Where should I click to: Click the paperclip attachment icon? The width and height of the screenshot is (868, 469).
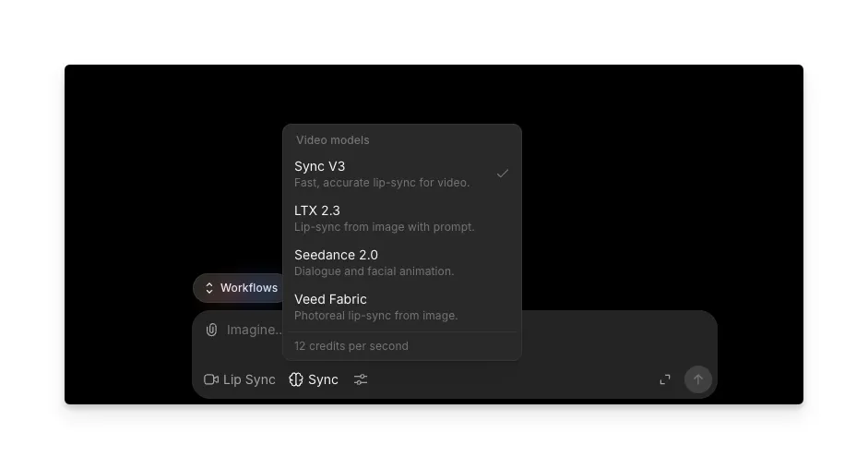pos(211,330)
